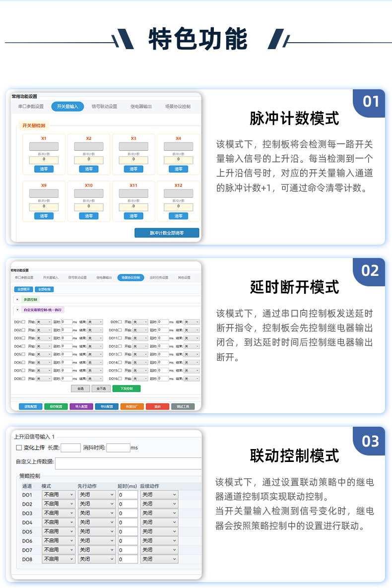The image size is (392, 588).
Task: Open DO6 先行动作 dropdown in 策略控制
Action: click(x=96, y=541)
